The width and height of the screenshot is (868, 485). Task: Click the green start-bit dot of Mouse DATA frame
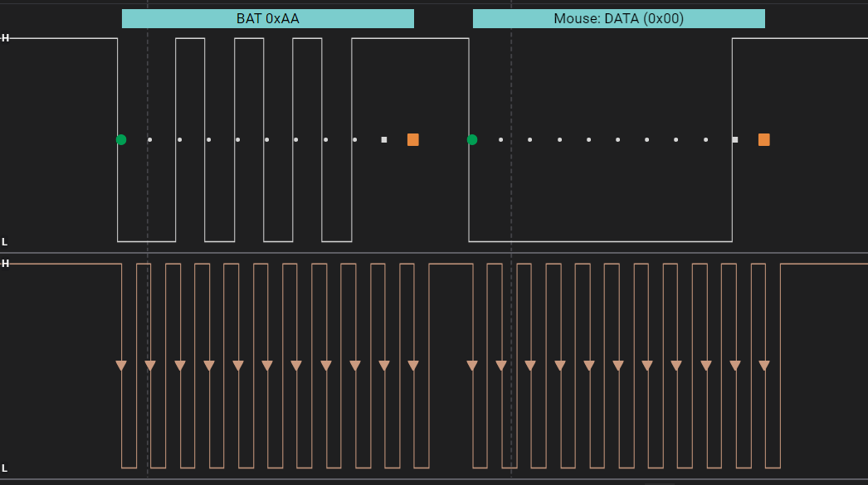coord(472,140)
